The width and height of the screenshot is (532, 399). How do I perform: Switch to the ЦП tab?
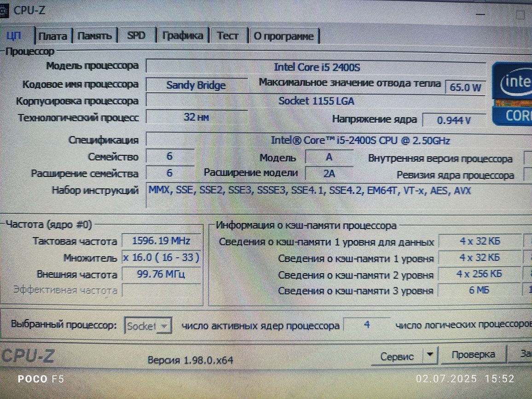pos(14,35)
